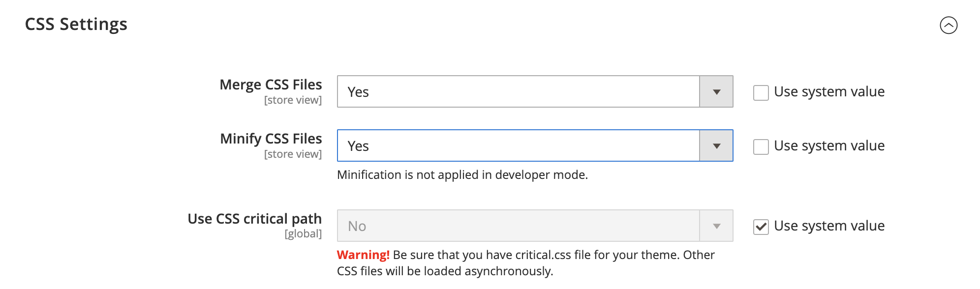This screenshot has width=980, height=289.
Task: Click the Minify CSS 'Use system value' label
Action: [829, 146]
